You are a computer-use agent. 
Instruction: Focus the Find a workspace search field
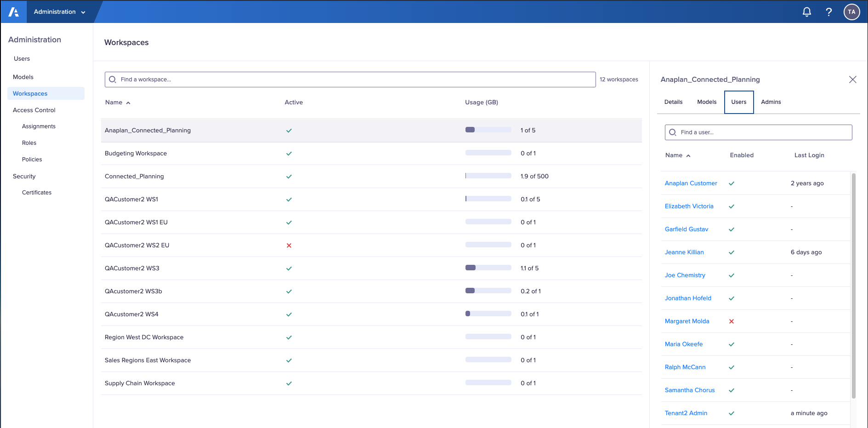[x=350, y=80]
